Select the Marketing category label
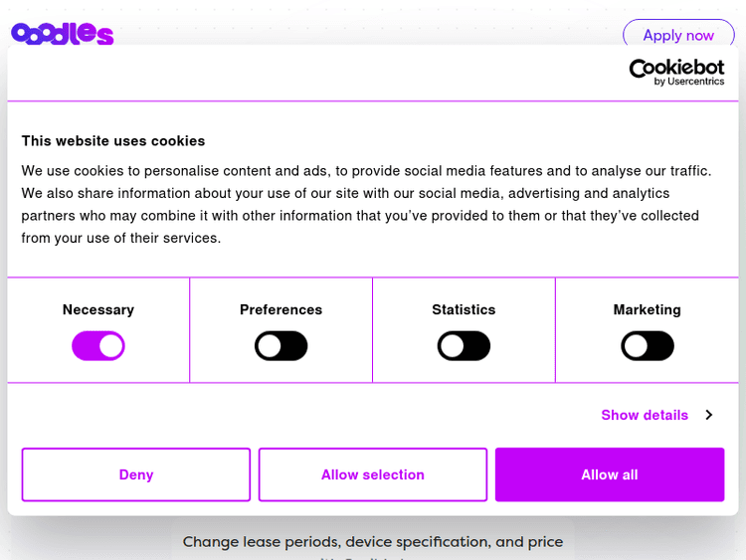746x560 pixels. pos(648,309)
